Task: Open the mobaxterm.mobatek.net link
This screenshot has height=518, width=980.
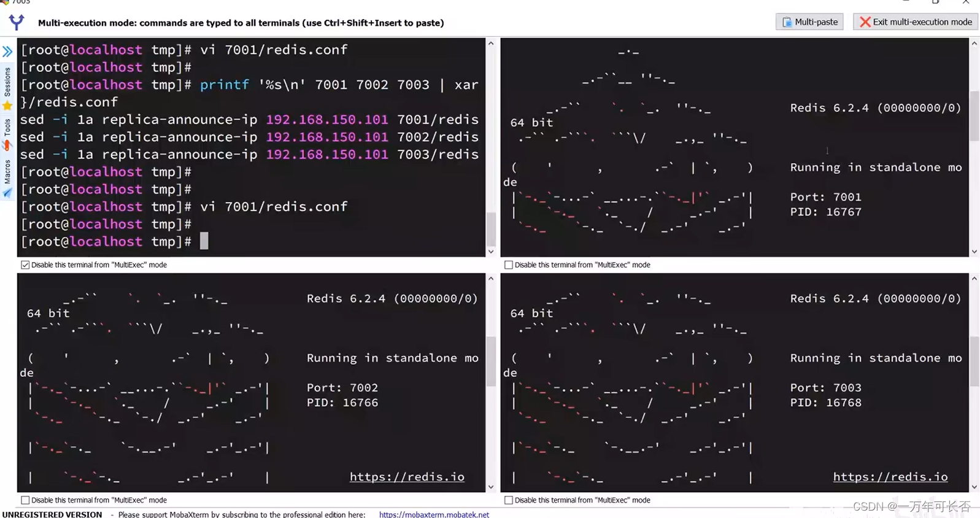Action: coord(434,514)
